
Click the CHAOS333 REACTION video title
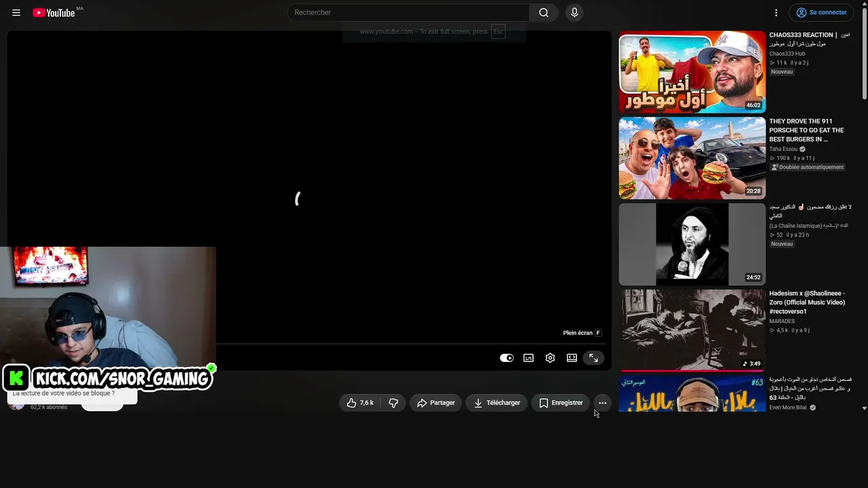click(809, 39)
